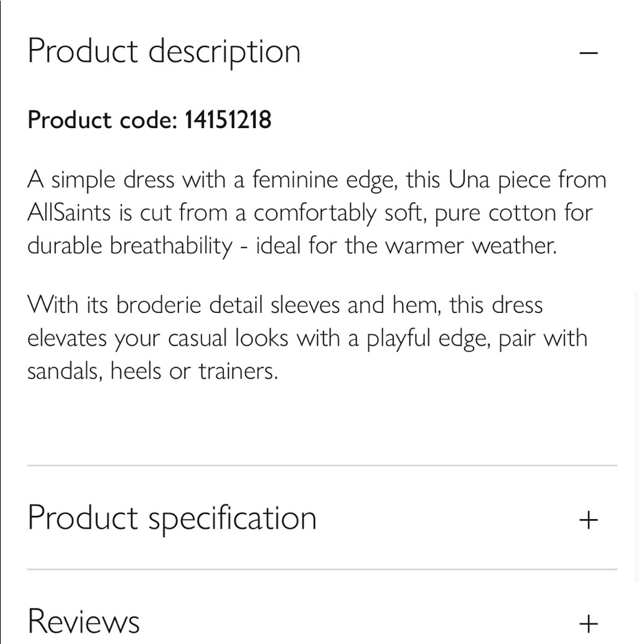644x644 pixels.
Task: Click the divider line above Product specification
Action: (322, 466)
